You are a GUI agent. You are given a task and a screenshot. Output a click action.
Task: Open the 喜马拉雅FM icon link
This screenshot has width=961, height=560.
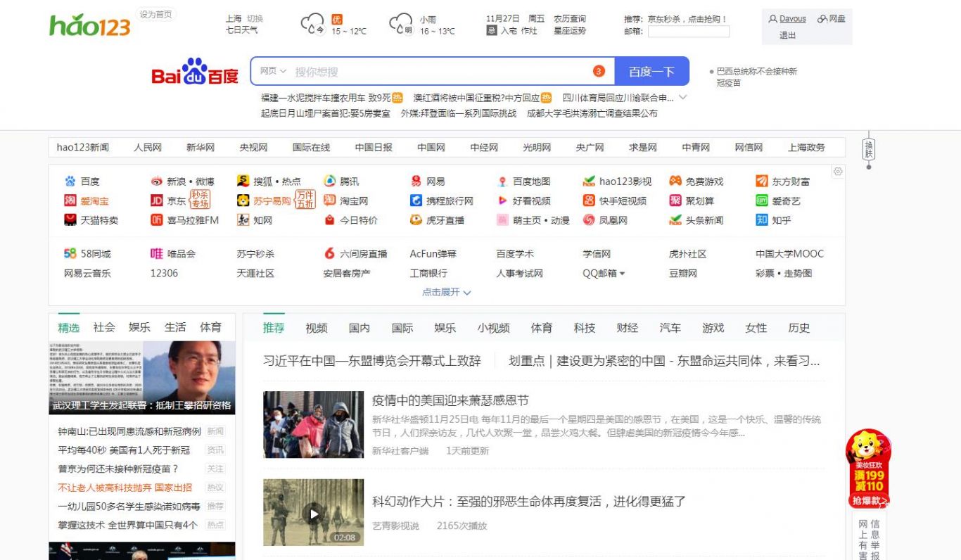pyautogui.click(x=157, y=220)
